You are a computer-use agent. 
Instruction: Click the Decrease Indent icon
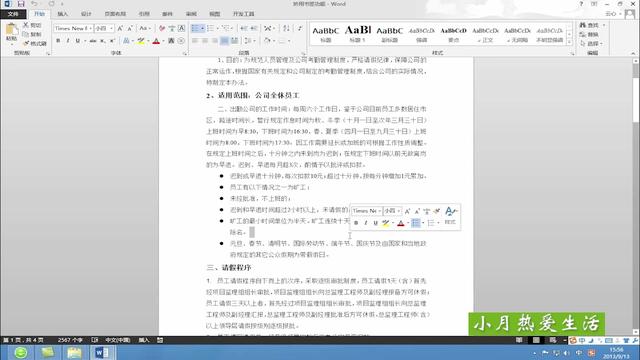(x=244, y=29)
